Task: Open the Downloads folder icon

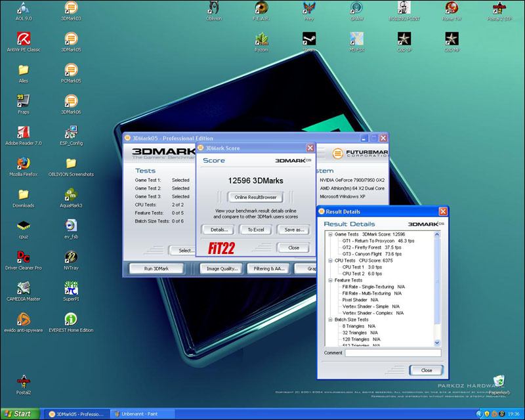Action: [x=24, y=198]
